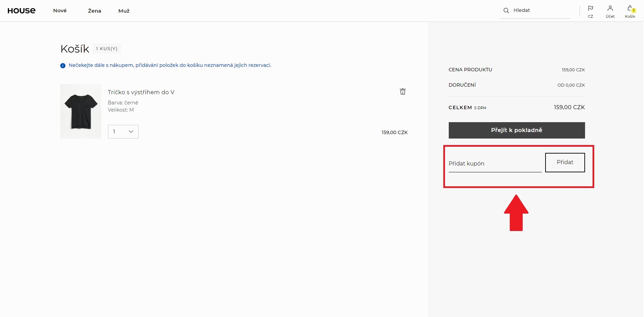Open the Muž menu

(x=124, y=11)
